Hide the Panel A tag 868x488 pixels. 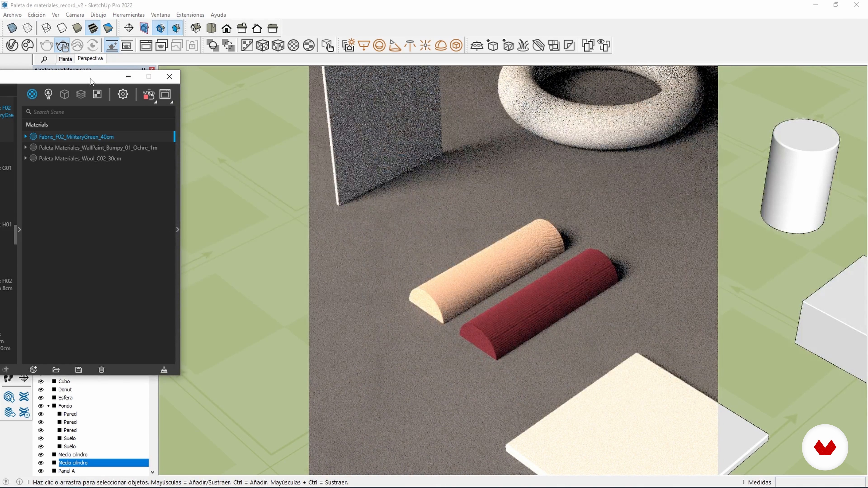click(x=41, y=470)
